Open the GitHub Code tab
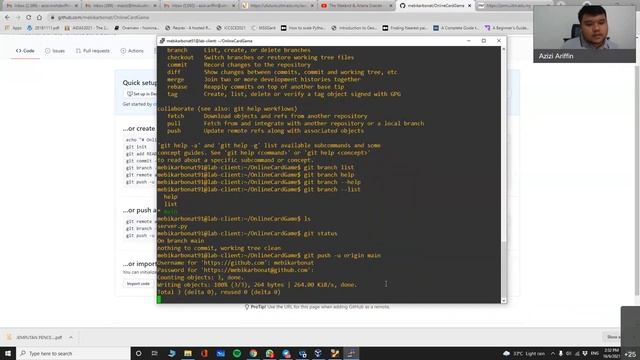The height and width of the screenshot is (360, 640). pos(25,51)
